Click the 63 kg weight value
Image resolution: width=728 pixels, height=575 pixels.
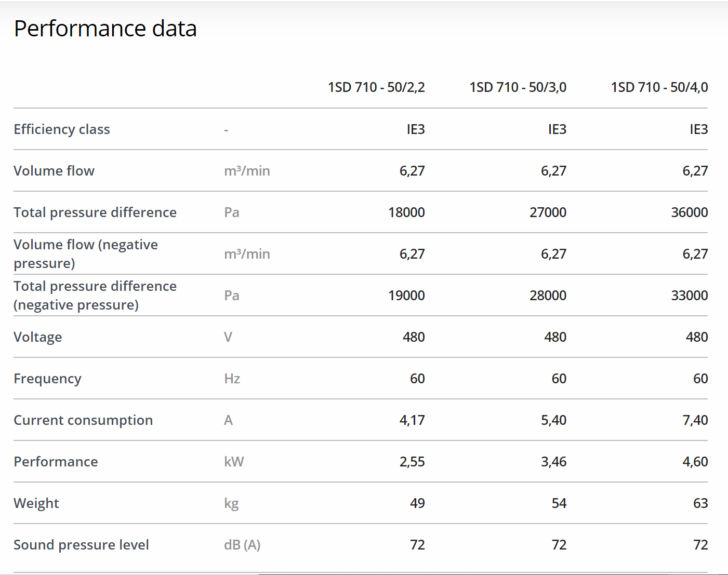coord(700,503)
